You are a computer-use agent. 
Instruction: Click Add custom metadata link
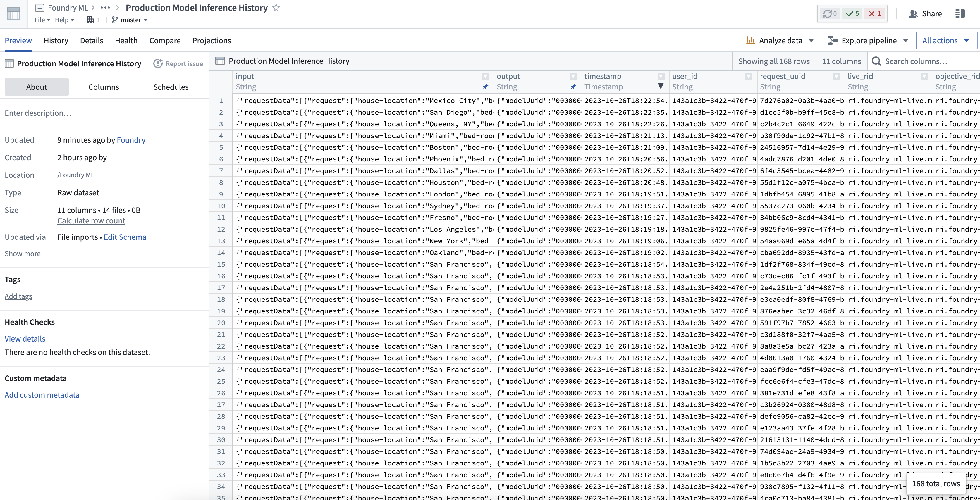(42, 395)
